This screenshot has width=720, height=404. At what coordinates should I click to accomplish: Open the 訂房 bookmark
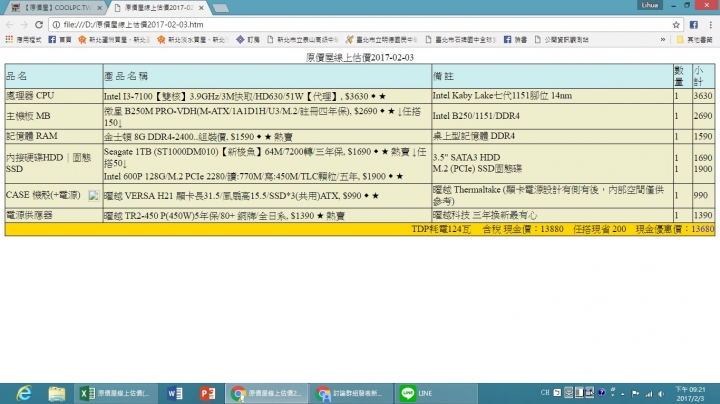pyautogui.click(x=248, y=39)
